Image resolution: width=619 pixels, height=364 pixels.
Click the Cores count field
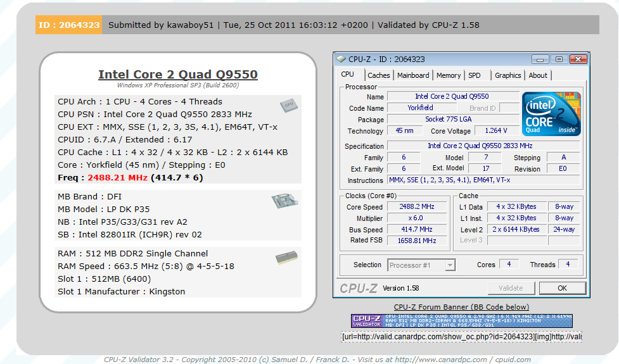509,264
